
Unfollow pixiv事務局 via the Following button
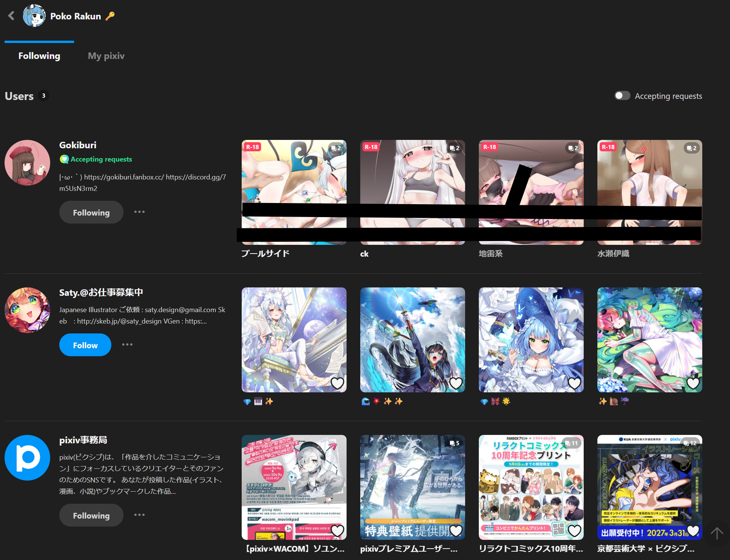pos(91,515)
